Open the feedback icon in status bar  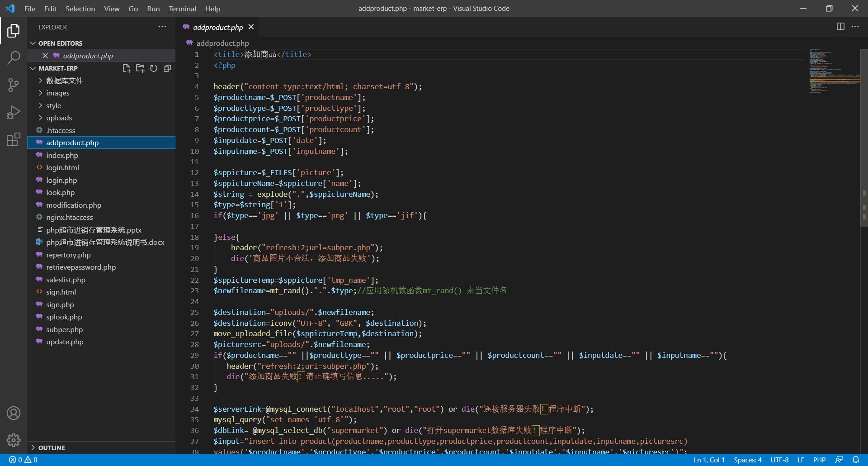(839, 460)
